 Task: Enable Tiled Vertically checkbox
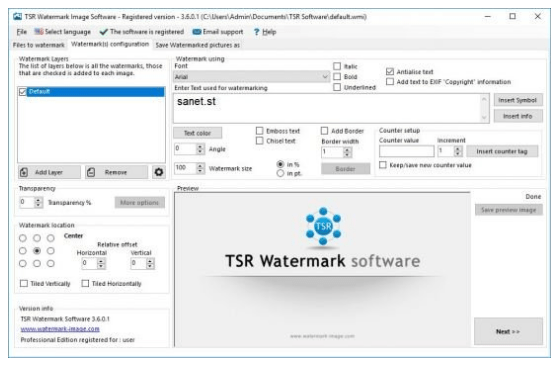24,283
